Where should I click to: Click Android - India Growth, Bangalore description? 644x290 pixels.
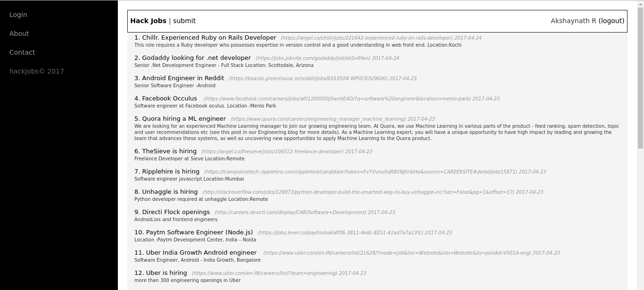click(x=198, y=260)
